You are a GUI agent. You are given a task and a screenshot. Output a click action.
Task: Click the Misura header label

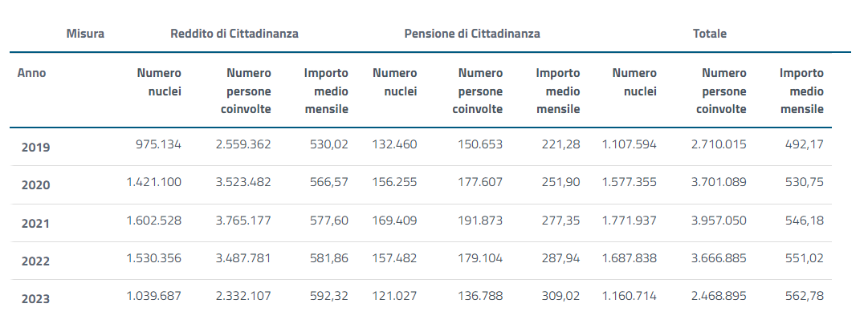[86, 34]
